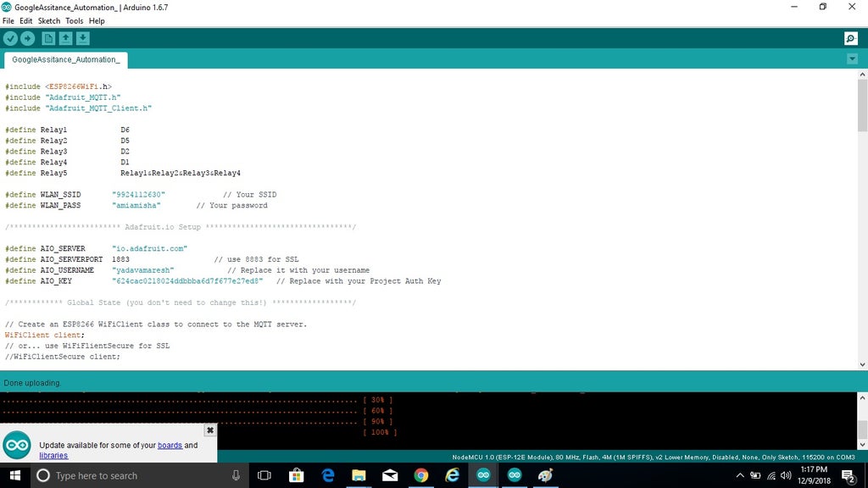Select the GoogleAssistance_Automation_ tab
The image size is (868, 488).
[65, 59]
